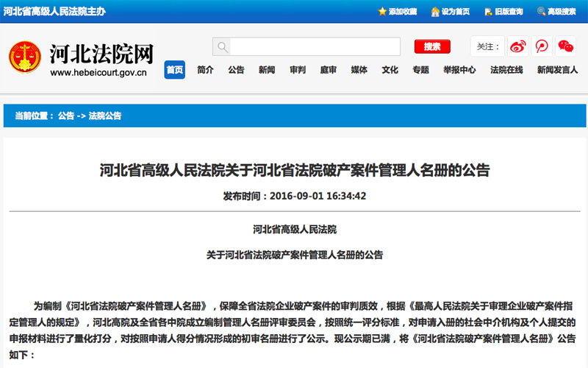Click the 高级搜索 link
This screenshot has height=368, width=588.
tap(562, 12)
